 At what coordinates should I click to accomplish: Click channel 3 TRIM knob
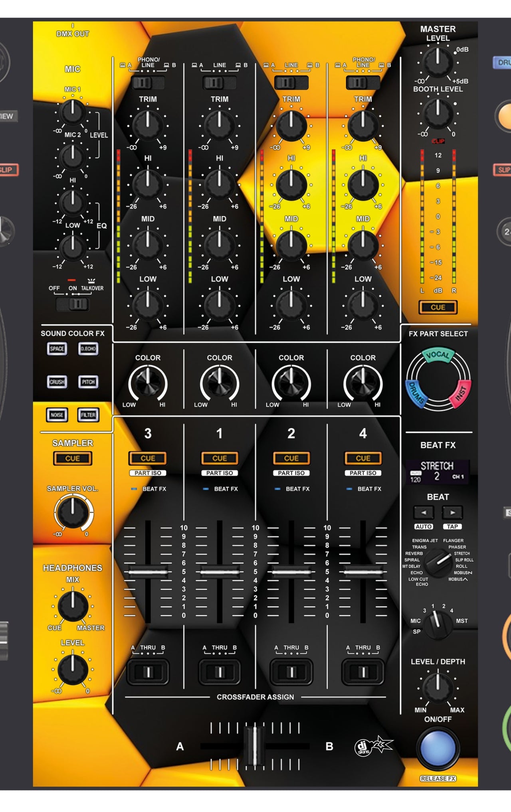(148, 125)
